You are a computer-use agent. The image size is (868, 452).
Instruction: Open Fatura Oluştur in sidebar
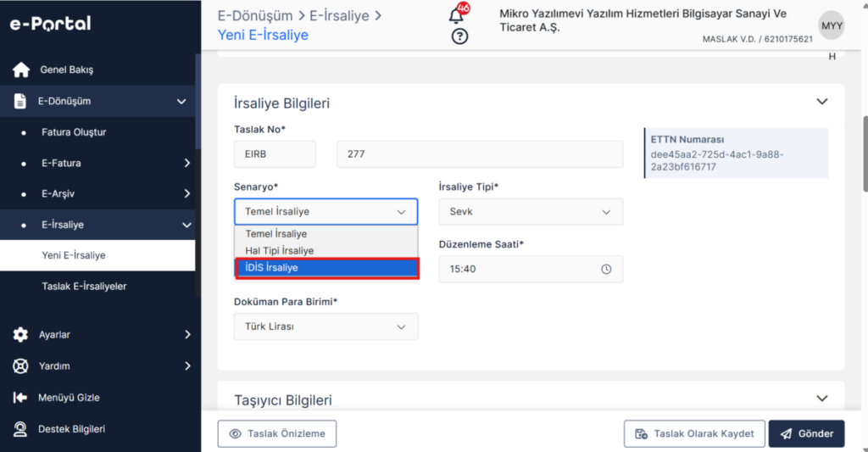(74, 131)
